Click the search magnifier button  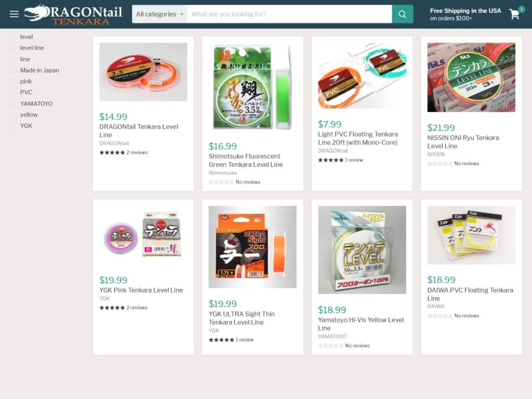point(403,14)
